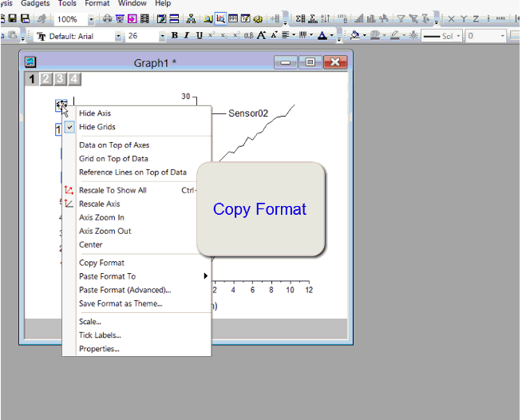Image resolution: width=526 pixels, height=420 pixels.
Task: Select active layer 1 button in Graph1
Action: click(x=32, y=79)
